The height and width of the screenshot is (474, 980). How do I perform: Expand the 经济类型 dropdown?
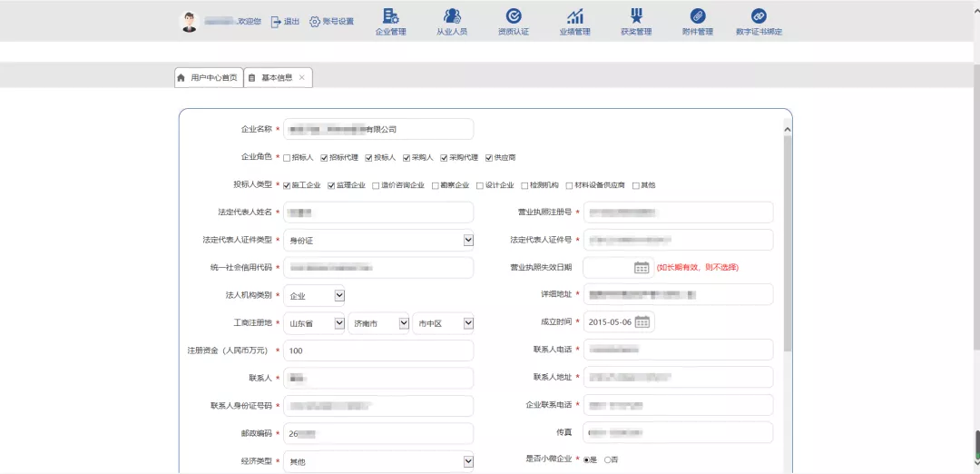tap(468, 461)
